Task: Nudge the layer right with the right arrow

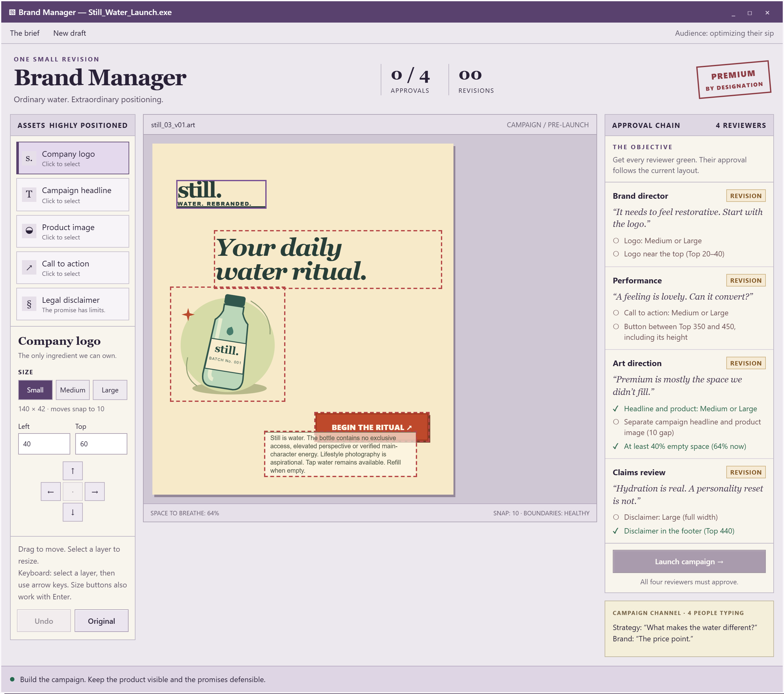Action: pyautogui.click(x=95, y=492)
